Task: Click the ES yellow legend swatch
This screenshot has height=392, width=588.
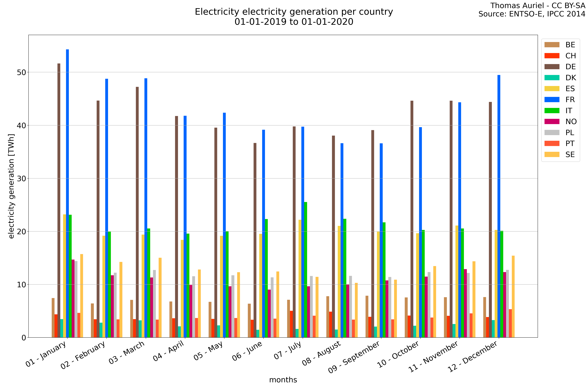Action: tap(552, 89)
